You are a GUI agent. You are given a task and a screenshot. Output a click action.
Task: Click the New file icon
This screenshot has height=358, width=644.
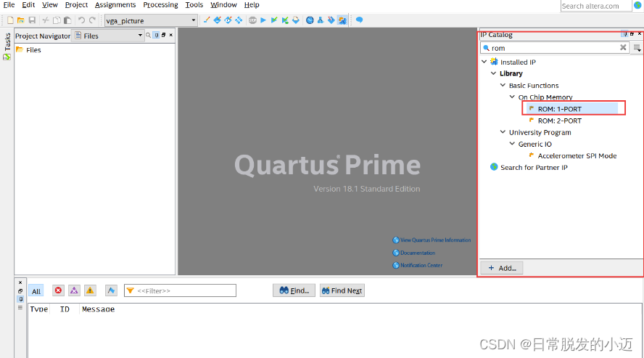coord(10,20)
